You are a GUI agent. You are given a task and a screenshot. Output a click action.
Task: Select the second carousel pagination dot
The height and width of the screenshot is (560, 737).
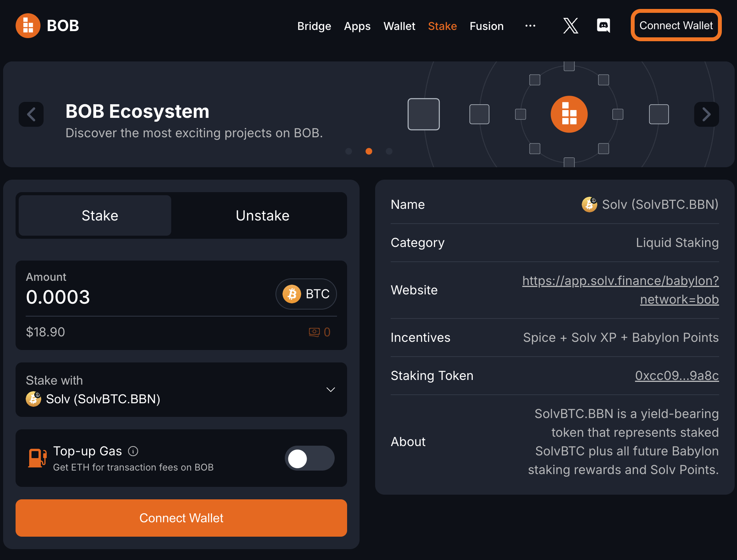tap(369, 151)
